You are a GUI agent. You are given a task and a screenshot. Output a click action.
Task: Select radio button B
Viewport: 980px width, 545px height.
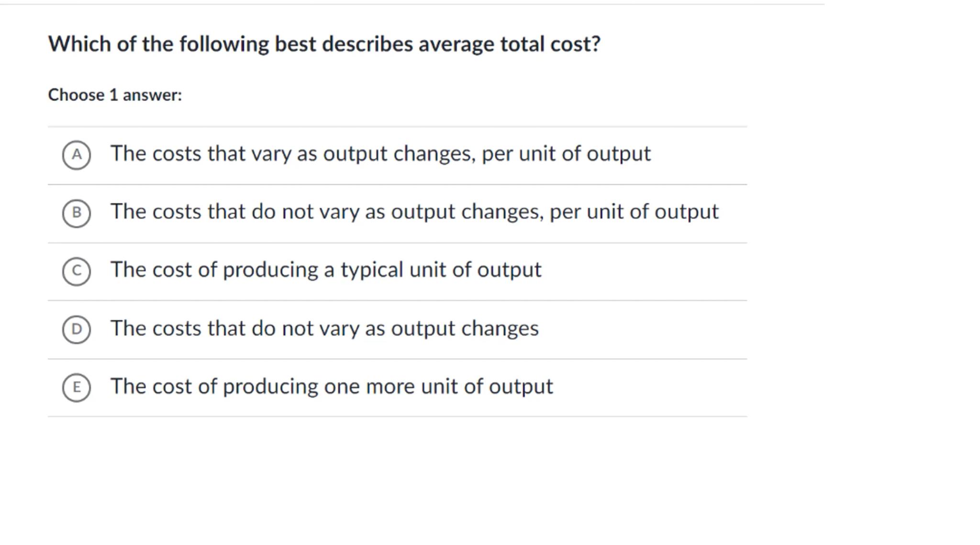click(77, 213)
